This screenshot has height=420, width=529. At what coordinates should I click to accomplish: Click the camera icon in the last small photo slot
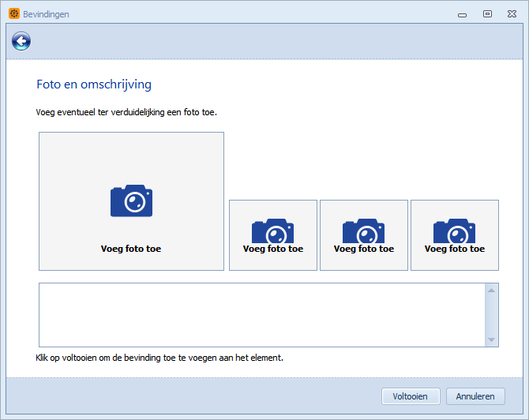point(454,231)
